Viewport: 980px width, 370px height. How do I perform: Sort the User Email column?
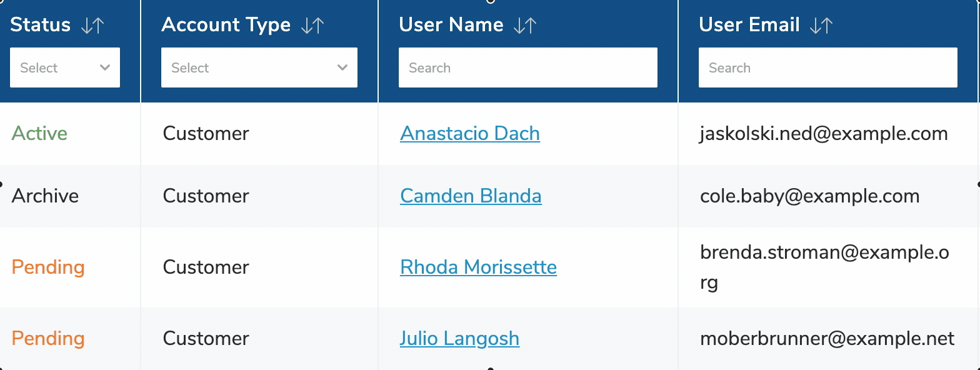tap(821, 25)
